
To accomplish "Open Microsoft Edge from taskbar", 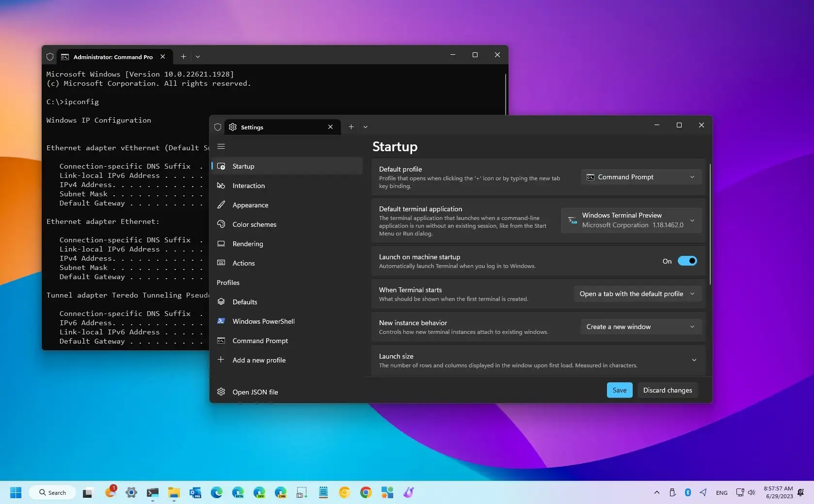I will pos(217,492).
